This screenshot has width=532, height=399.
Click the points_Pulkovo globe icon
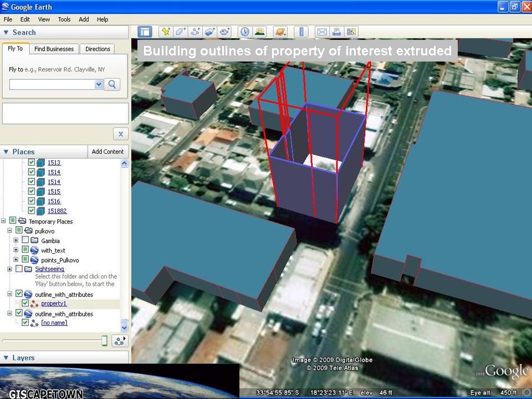tap(34, 260)
